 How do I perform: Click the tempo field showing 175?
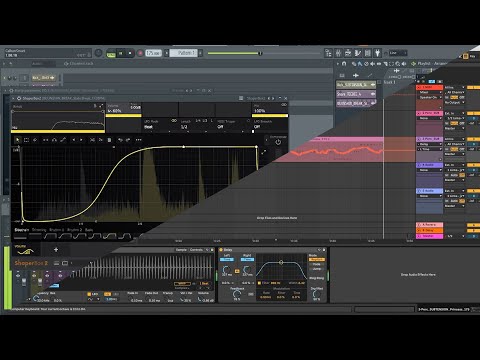tap(153, 53)
